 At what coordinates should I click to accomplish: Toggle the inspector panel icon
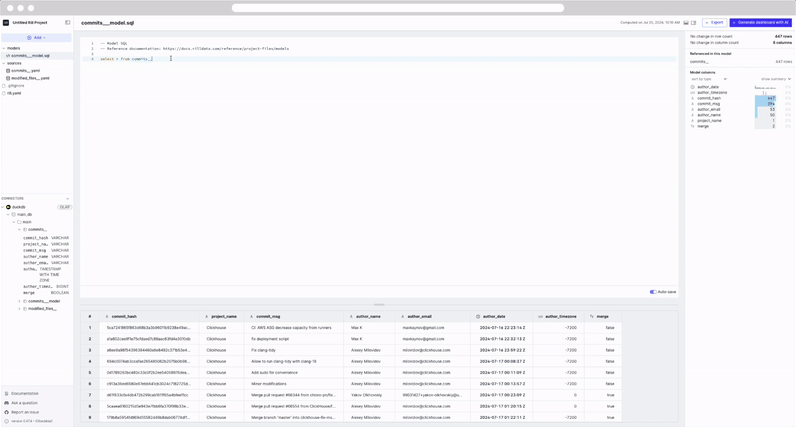(694, 22)
